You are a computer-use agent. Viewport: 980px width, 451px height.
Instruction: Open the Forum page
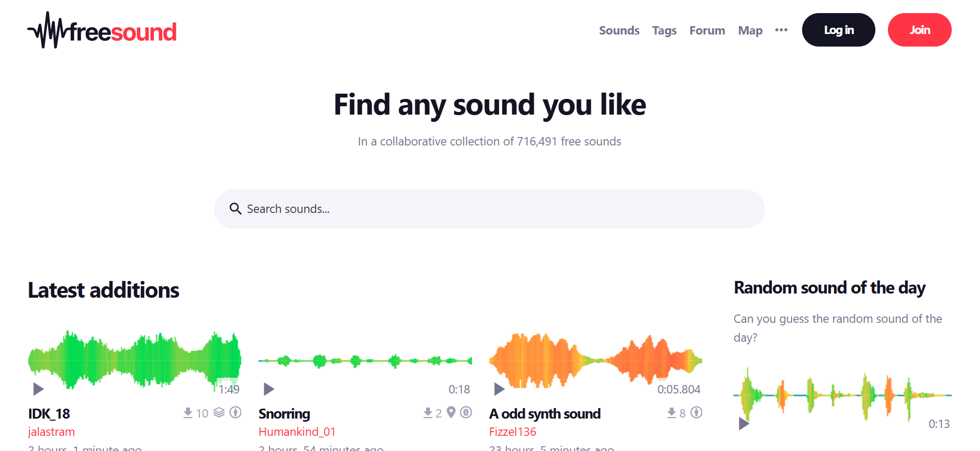pyautogui.click(x=707, y=30)
